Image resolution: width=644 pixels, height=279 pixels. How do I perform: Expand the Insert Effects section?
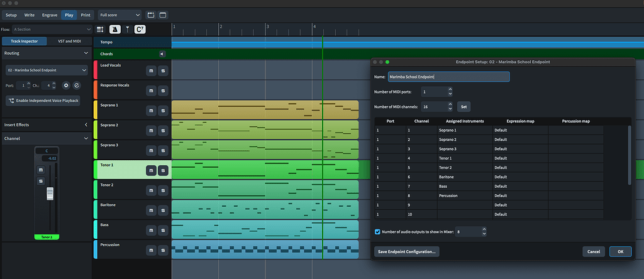86,124
